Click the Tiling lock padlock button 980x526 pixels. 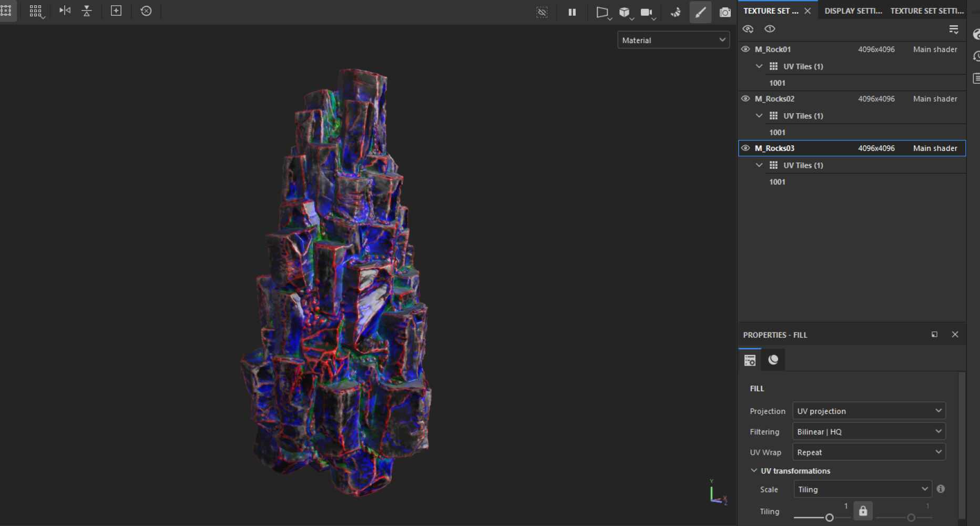pyautogui.click(x=862, y=510)
